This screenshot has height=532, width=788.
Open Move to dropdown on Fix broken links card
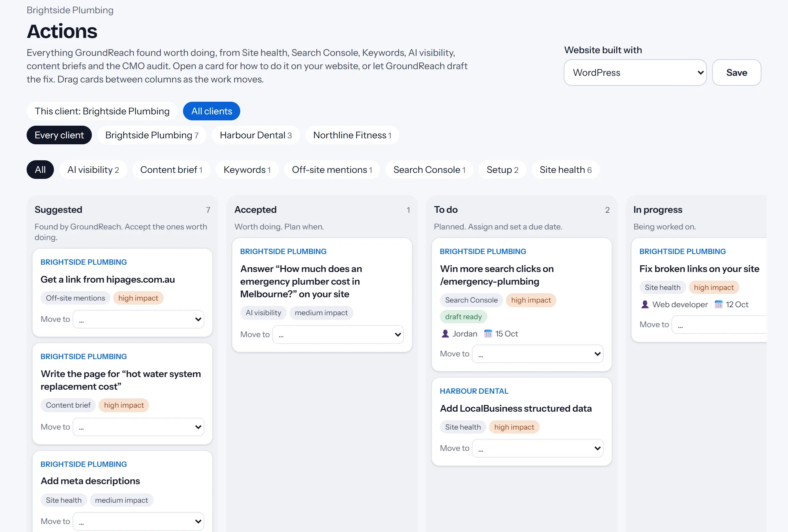click(x=719, y=325)
